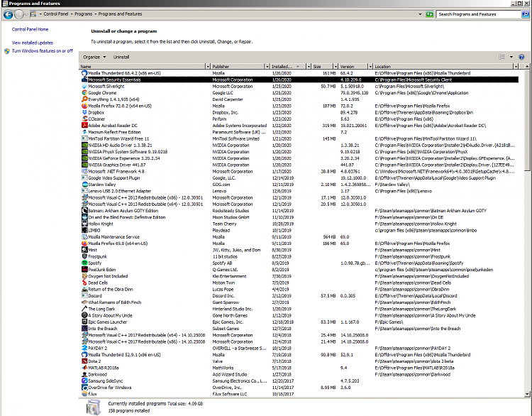Click the Stardew Valley icon

pos(84,185)
